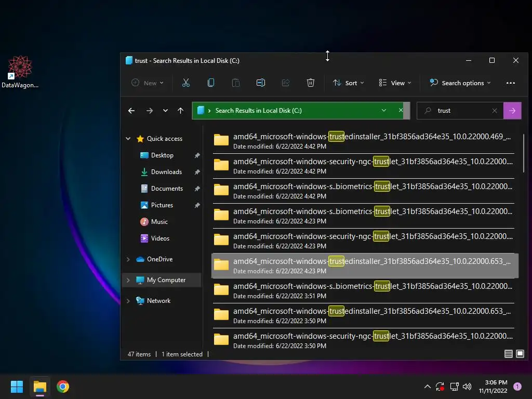Image resolution: width=532 pixels, height=399 pixels.
Task: Select biometrics-trustlet folder modified 4:23 PM
Action: pos(365,216)
